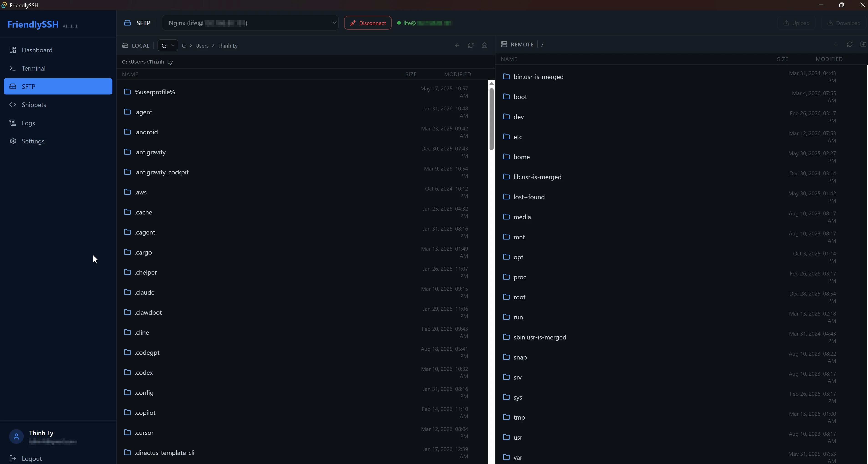Click the Upload button
The image size is (868, 464).
[796, 23]
